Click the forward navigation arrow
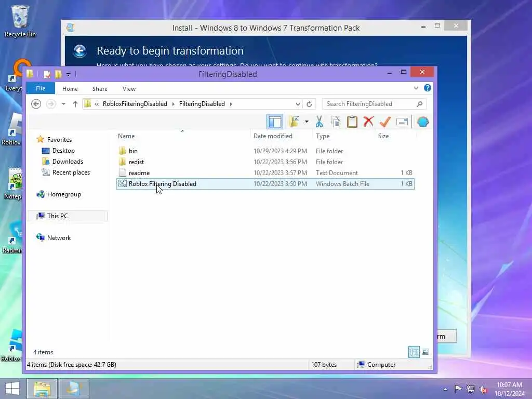The image size is (532, 399). click(x=51, y=104)
